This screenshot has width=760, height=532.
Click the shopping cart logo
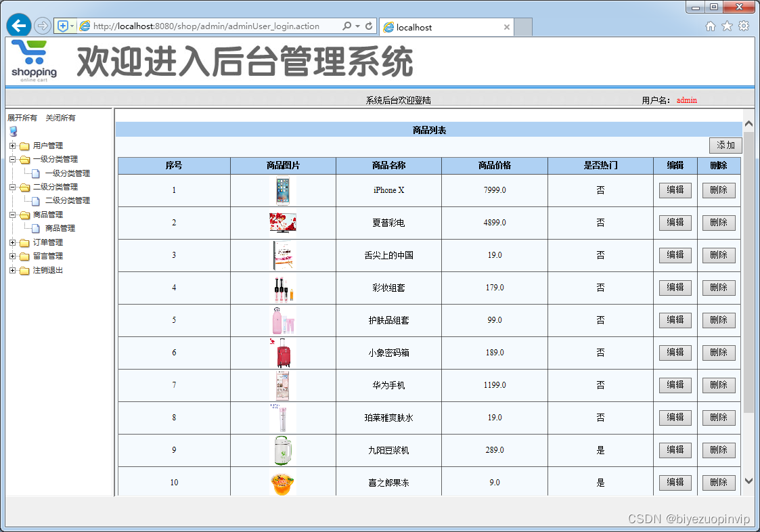coord(34,61)
